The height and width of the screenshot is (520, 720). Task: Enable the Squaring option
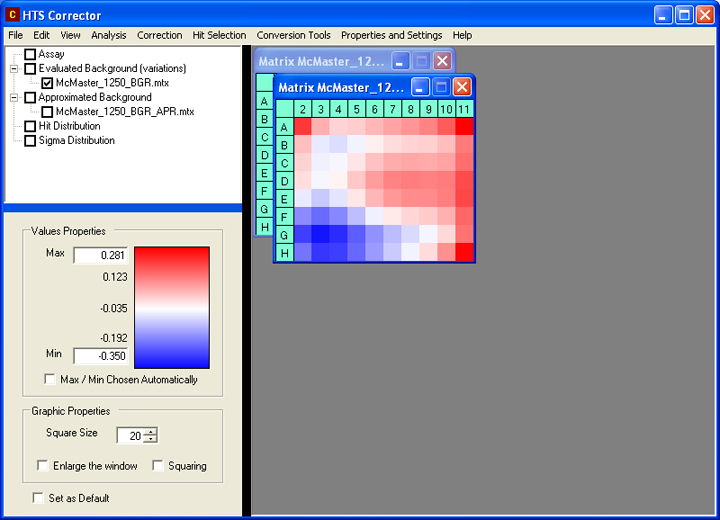click(x=158, y=465)
